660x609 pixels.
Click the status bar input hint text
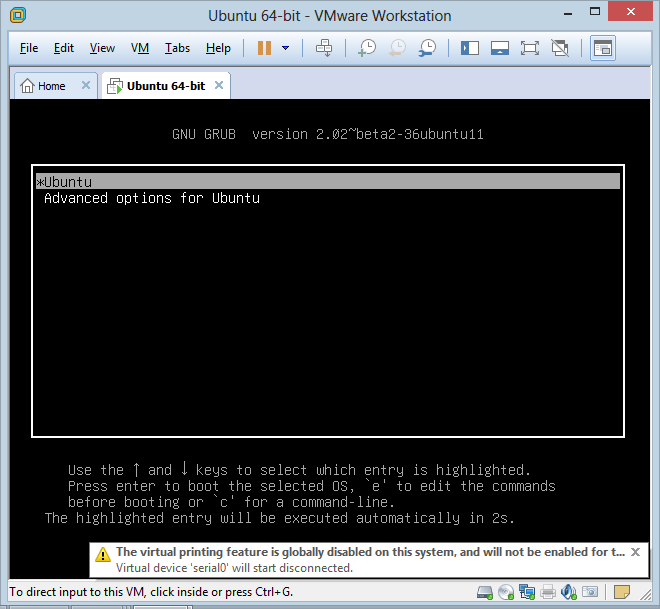(151, 592)
